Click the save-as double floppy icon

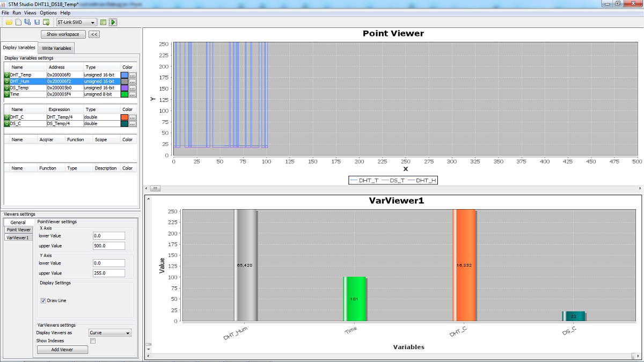point(27,23)
